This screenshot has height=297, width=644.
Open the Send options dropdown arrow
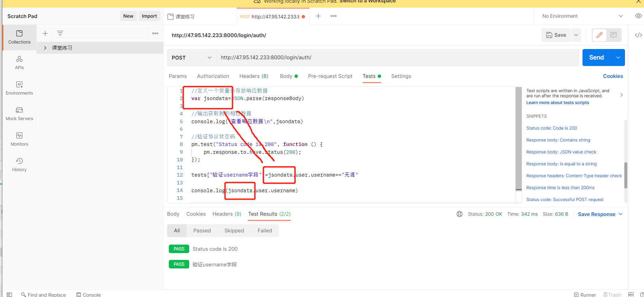point(618,57)
